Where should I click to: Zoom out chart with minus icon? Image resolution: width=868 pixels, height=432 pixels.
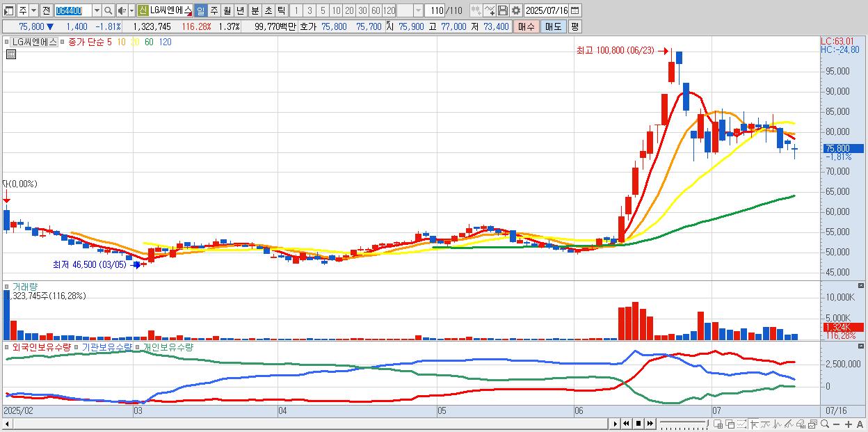836,424
